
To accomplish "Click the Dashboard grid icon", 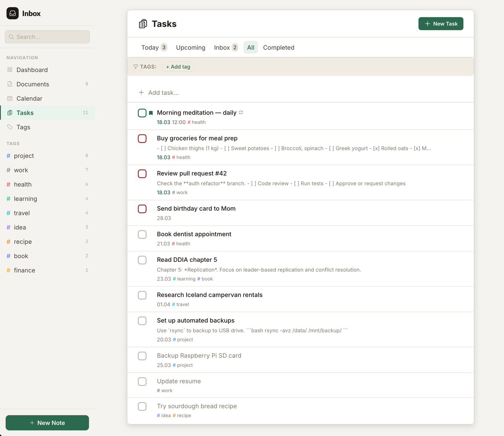I will (x=10, y=70).
